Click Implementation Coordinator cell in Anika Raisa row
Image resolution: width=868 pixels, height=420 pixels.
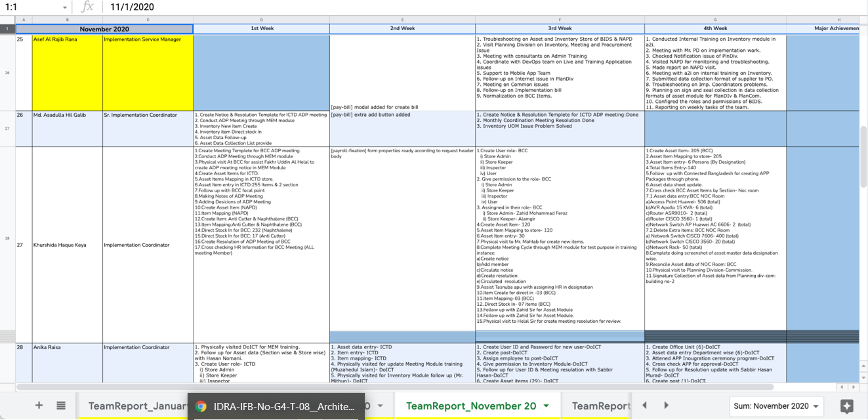pos(148,362)
